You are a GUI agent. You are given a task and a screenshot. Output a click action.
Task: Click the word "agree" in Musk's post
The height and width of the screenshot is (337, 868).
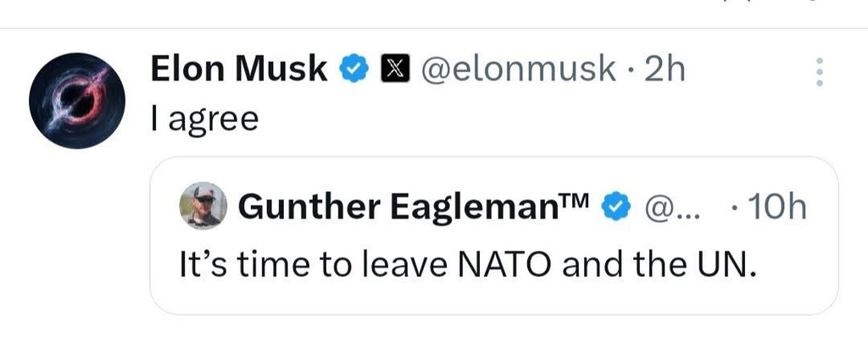(213, 120)
